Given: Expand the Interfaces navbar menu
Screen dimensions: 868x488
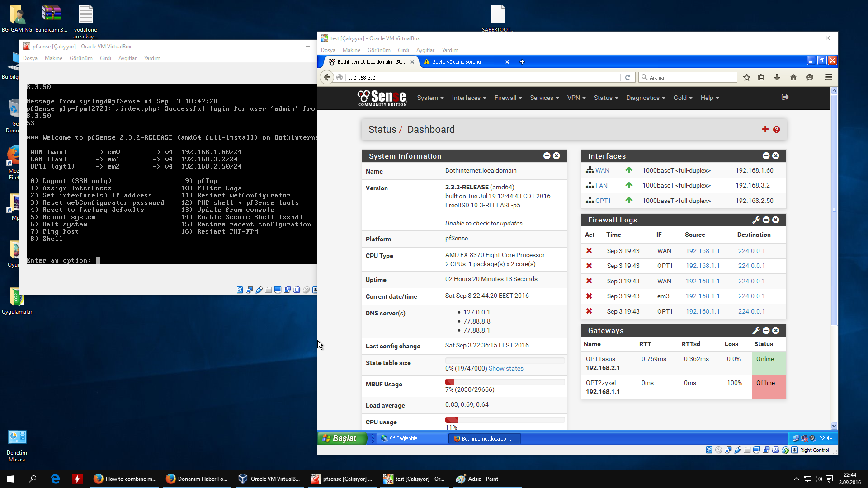Looking at the screenshot, I should pos(469,98).
